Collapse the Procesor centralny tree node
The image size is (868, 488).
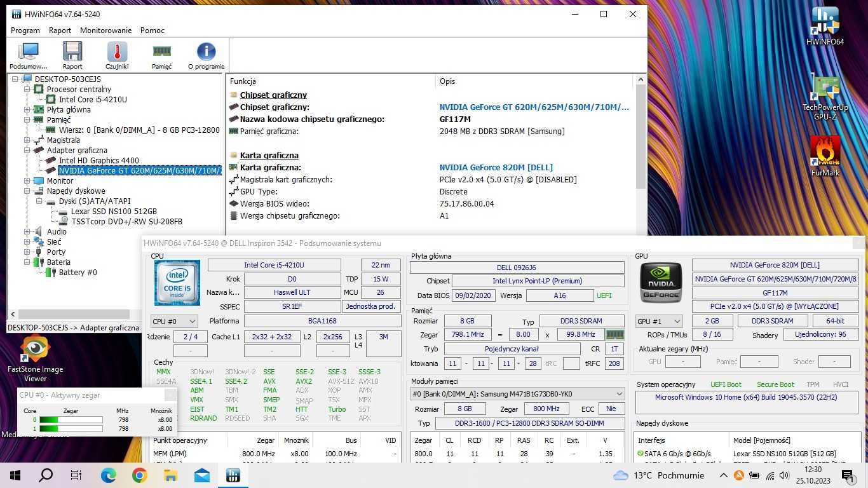[x=27, y=90]
